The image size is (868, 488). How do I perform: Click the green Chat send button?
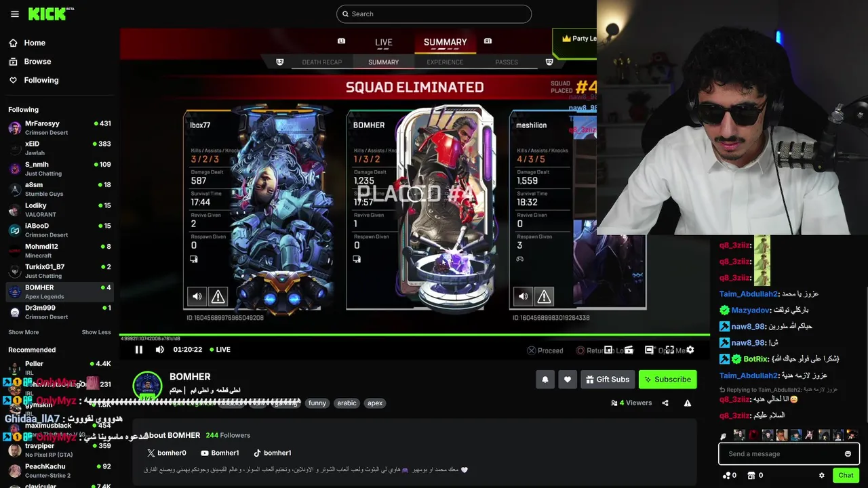(x=846, y=475)
